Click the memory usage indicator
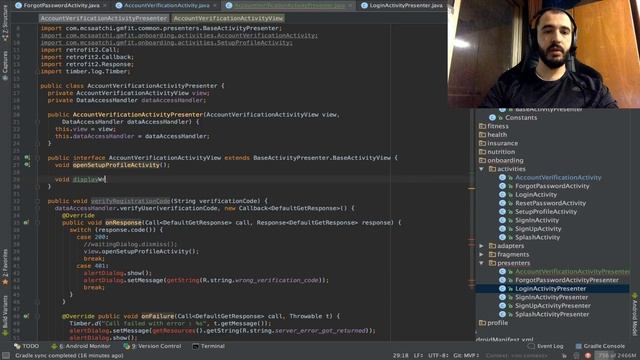The height and width of the screenshot is (360, 640). pos(615,356)
